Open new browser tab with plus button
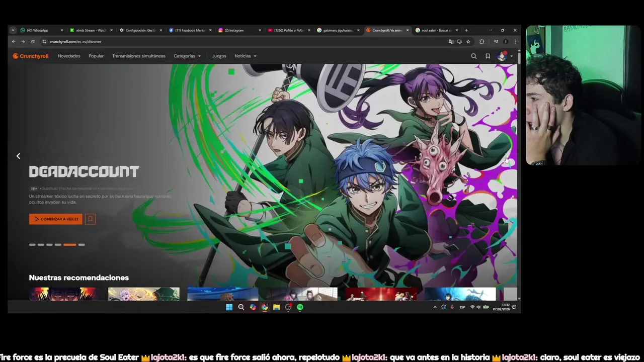This screenshot has width=644, height=362. [x=466, y=30]
